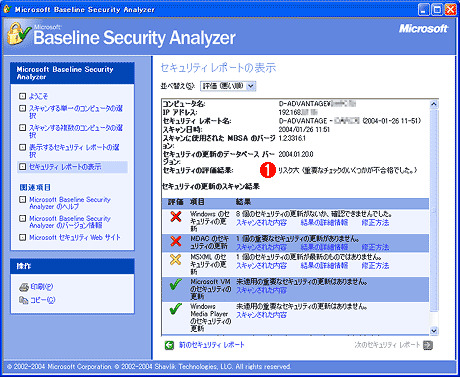
Task: Click the report vertical scrollbar track
Action: click(434, 218)
